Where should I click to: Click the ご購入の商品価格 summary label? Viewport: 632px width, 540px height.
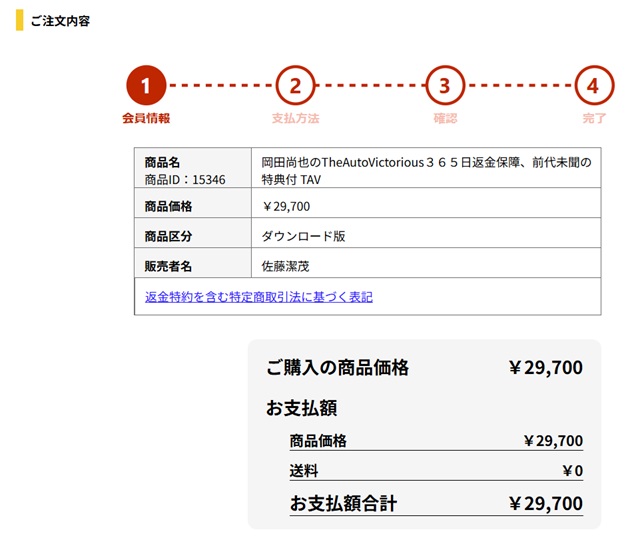pyautogui.click(x=337, y=368)
